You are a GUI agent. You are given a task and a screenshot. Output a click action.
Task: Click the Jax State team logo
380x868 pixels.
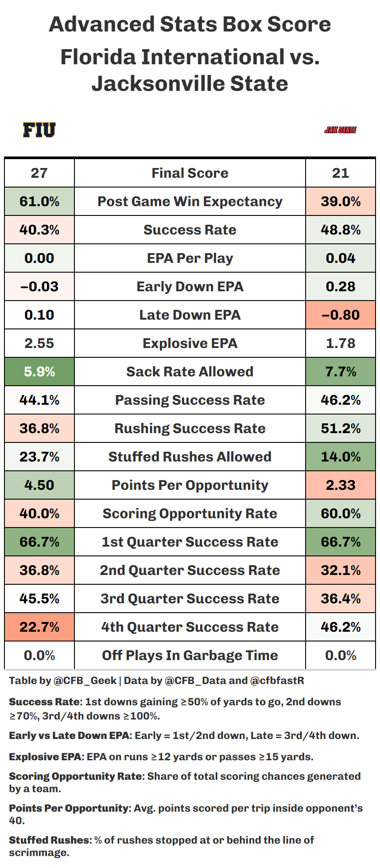[x=340, y=130]
